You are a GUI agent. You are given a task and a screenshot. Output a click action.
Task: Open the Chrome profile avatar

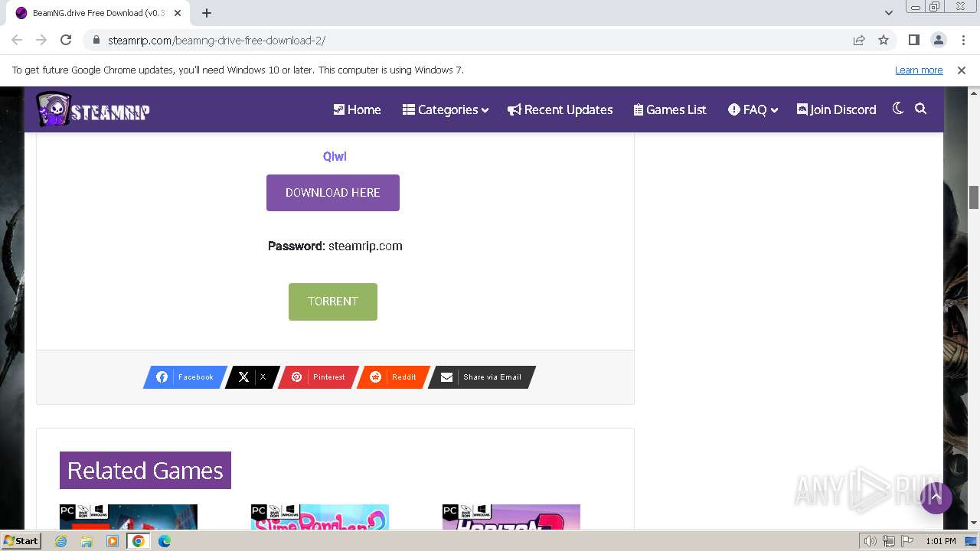938,40
